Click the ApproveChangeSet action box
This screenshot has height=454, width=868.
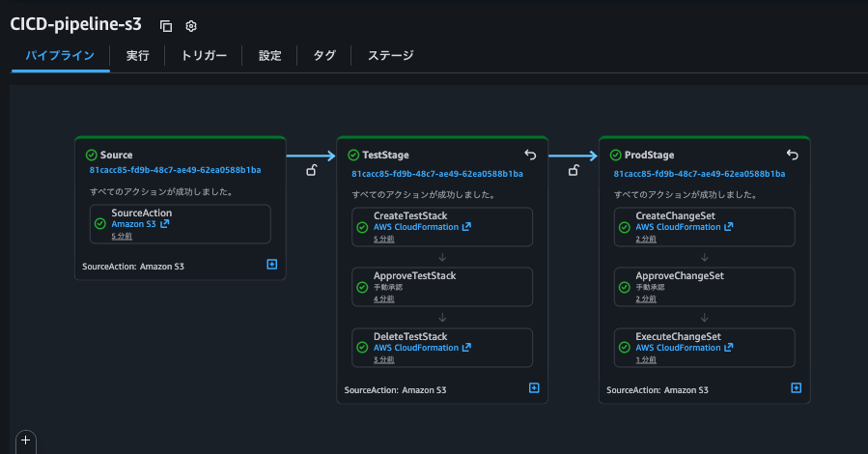704,286
